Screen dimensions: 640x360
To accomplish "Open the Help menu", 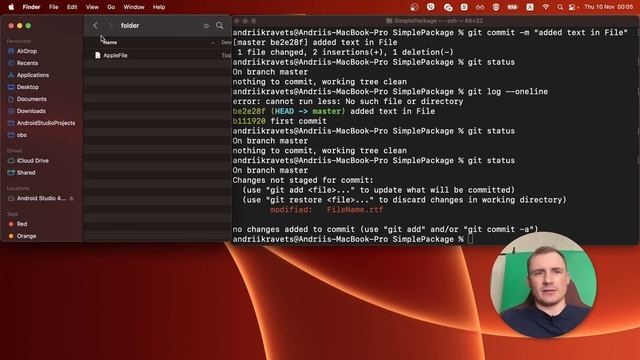I will (x=159, y=7).
